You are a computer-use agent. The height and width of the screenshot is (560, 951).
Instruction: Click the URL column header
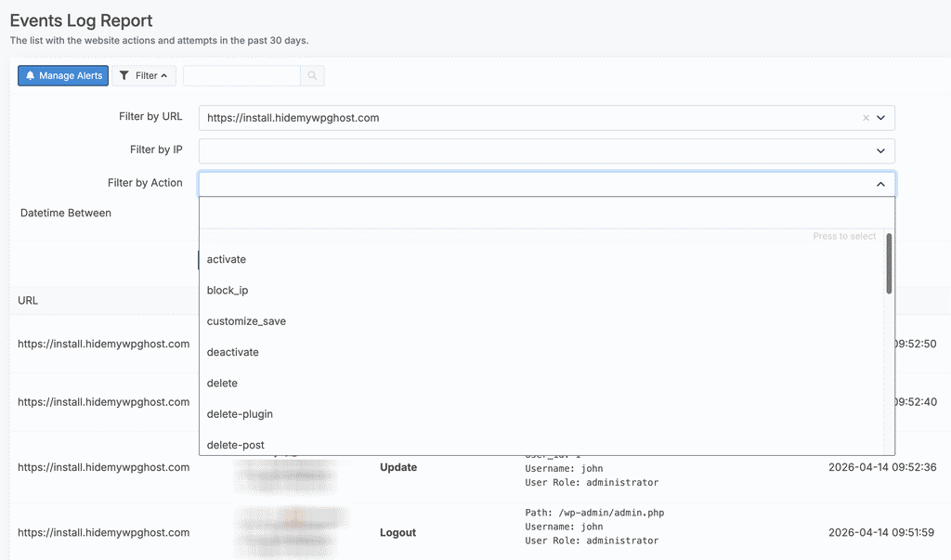pos(28,300)
